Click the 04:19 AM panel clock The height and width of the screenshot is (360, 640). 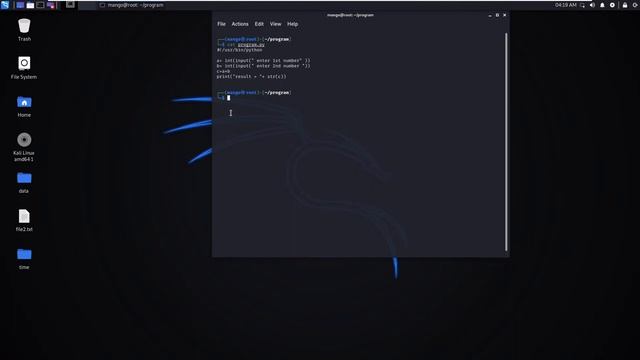tap(566, 5)
